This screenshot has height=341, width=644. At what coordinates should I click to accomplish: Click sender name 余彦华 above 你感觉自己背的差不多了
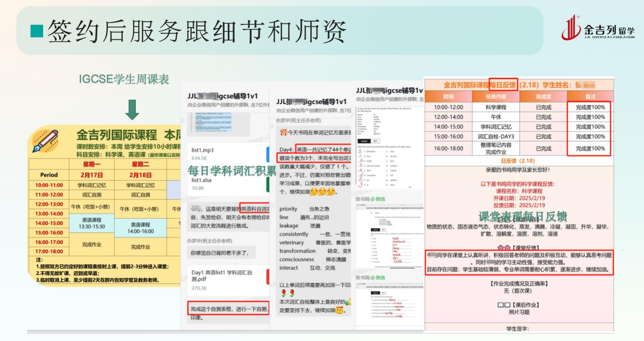209,241
